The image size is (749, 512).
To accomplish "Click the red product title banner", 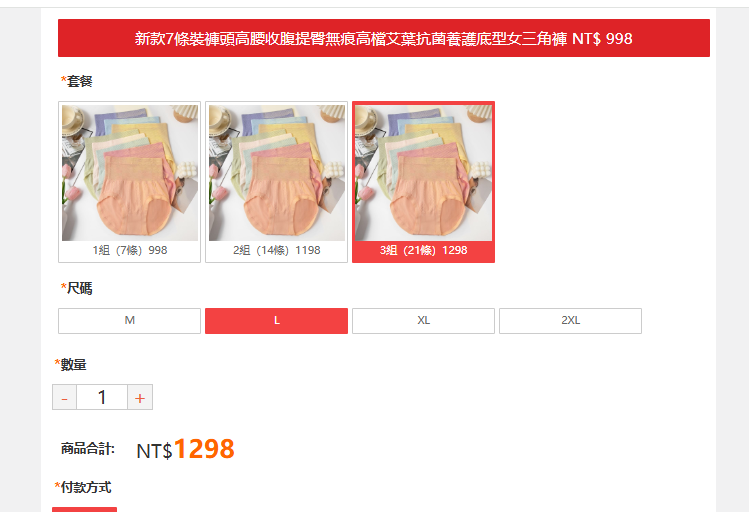I will (x=384, y=38).
